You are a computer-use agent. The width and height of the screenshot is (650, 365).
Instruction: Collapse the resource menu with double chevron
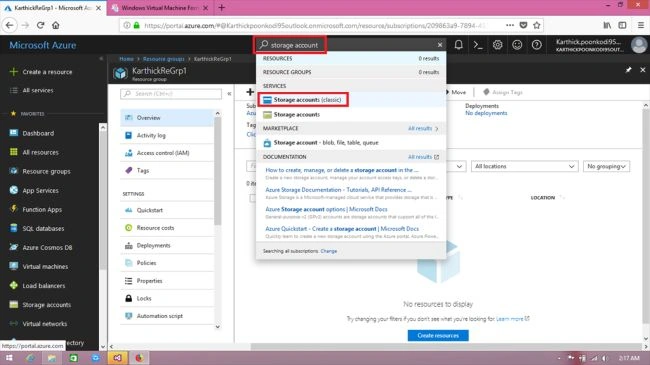(x=229, y=94)
